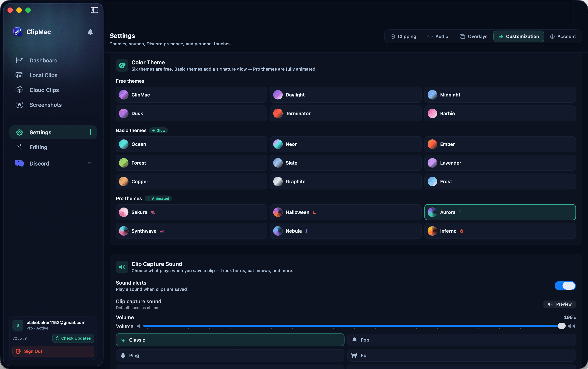Select the Classic capture sound
This screenshot has width=588, height=369.
[x=230, y=340]
